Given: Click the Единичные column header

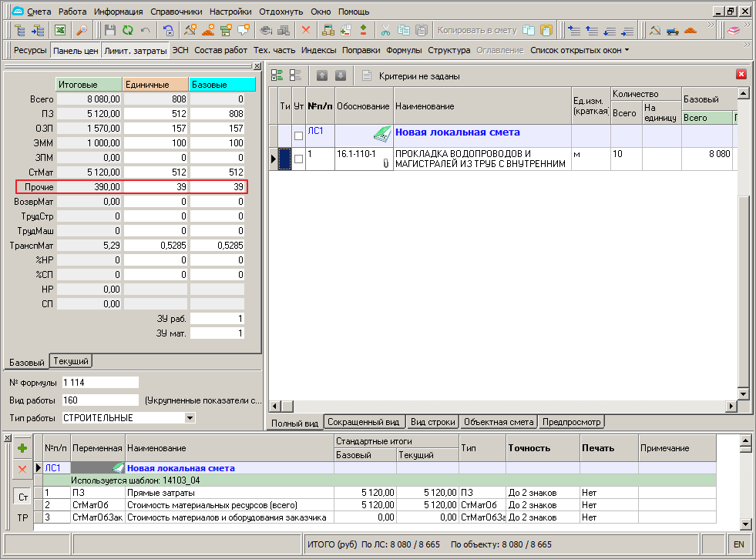Looking at the screenshot, I should [x=155, y=85].
